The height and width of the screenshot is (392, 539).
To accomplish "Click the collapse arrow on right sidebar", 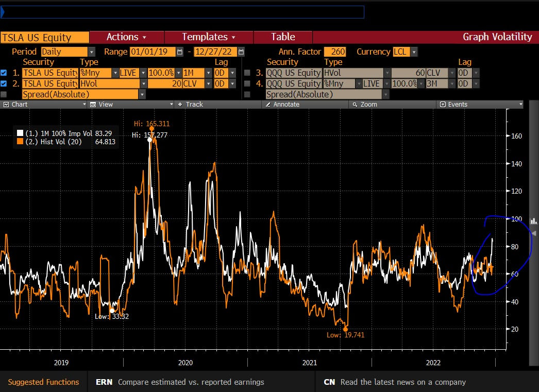I will pyautogui.click(x=534, y=233).
